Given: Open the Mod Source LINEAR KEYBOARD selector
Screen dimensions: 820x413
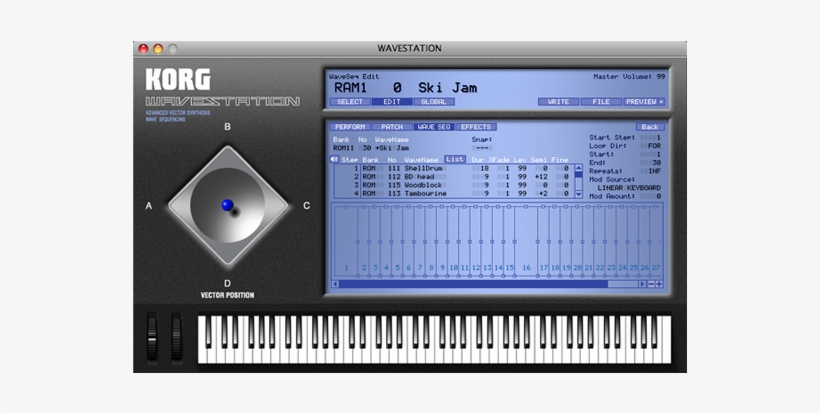Looking at the screenshot, I should (x=629, y=188).
